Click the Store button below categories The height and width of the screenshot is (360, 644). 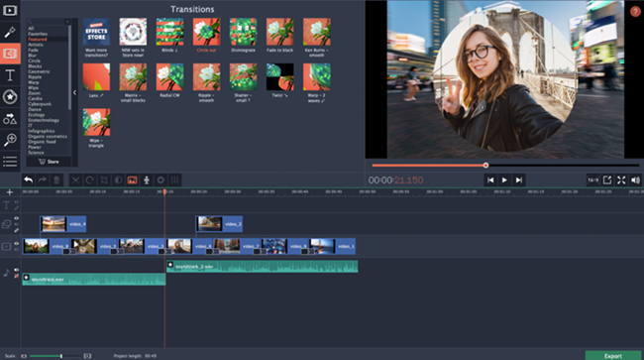[49, 162]
